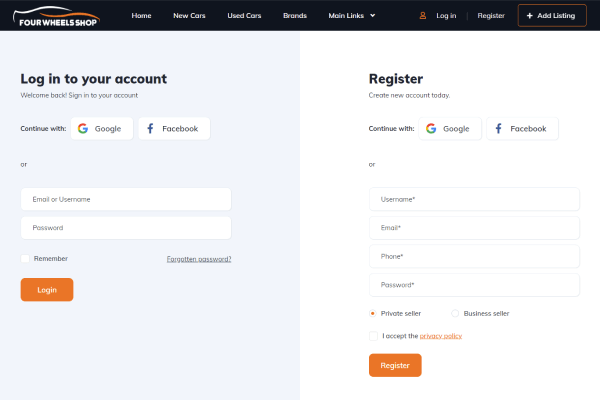Select the Private seller radio option
Viewport: 600px width, 400px height.
point(373,313)
